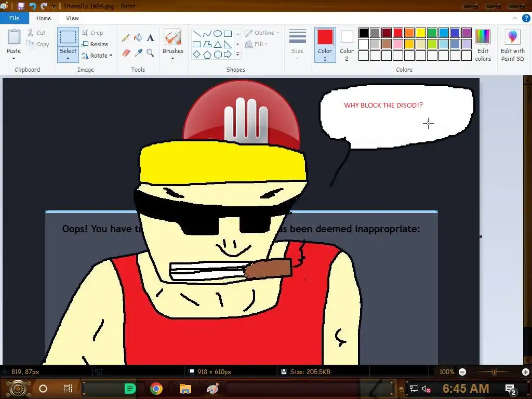The height and width of the screenshot is (399, 532).
Task: Choose the Rounded rectangle shape
Action: point(197,44)
